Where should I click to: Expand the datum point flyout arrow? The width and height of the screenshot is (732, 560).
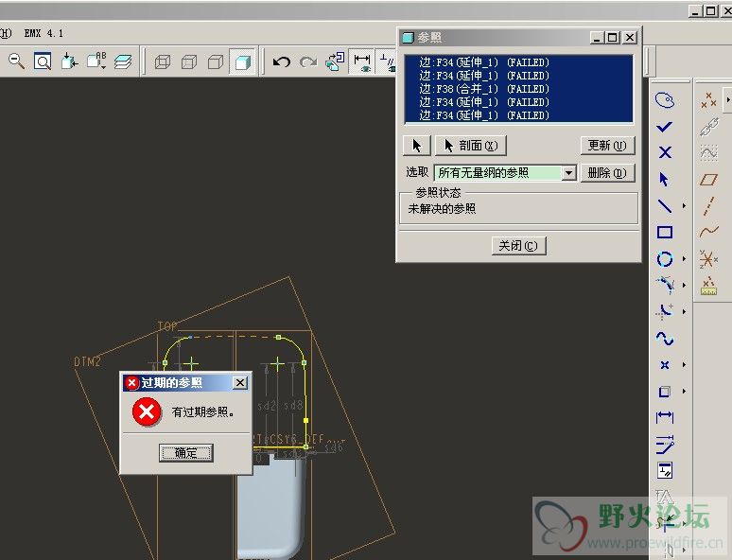[x=728, y=99]
